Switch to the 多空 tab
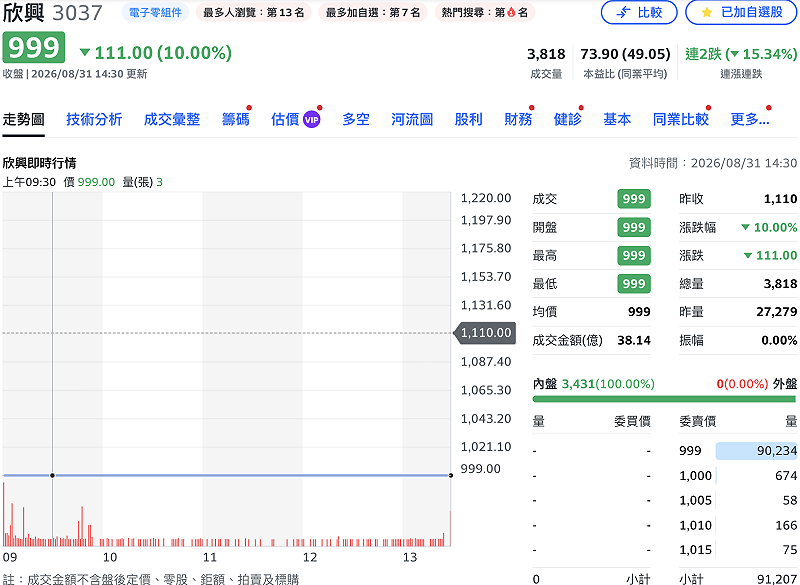This screenshot has width=800, height=585. click(x=356, y=119)
